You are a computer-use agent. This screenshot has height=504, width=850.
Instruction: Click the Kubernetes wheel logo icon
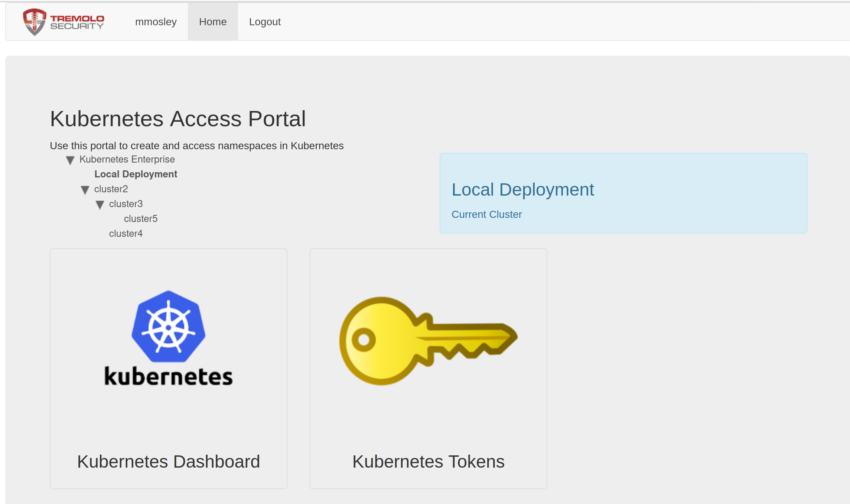click(168, 326)
